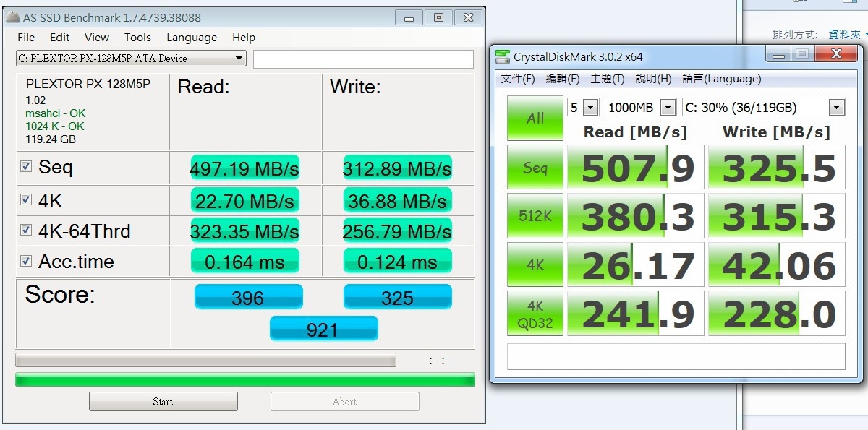Click the green Seq button in CrystalDiskMark
Image resolution: width=868 pixels, height=430 pixels.
pos(535,168)
